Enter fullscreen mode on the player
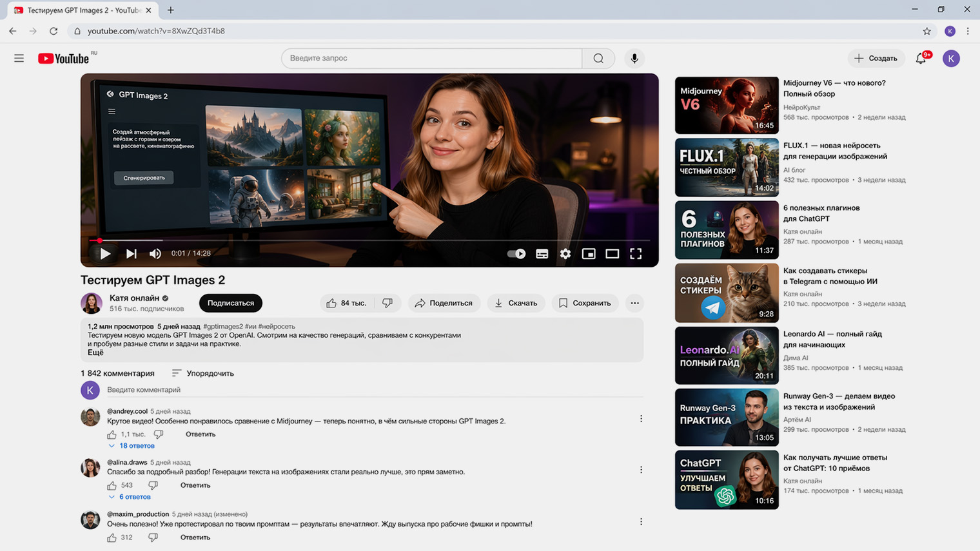This screenshot has width=980, height=551. click(636, 254)
